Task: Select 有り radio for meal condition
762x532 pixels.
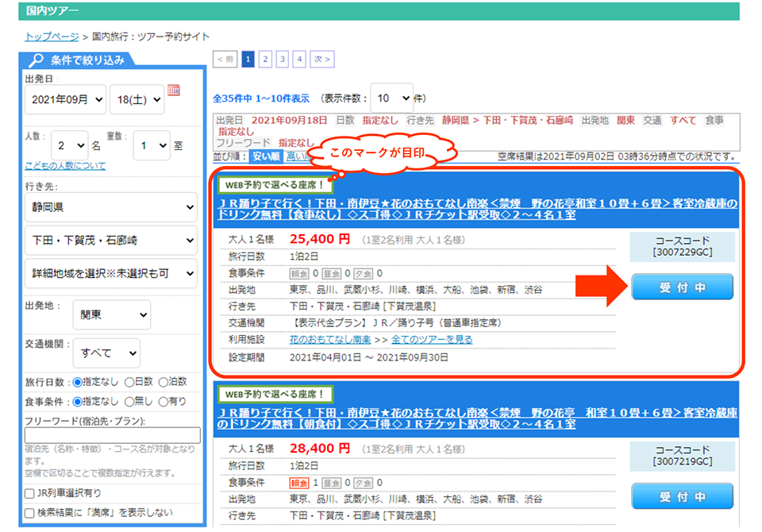Action: click(x=164, y=401)
